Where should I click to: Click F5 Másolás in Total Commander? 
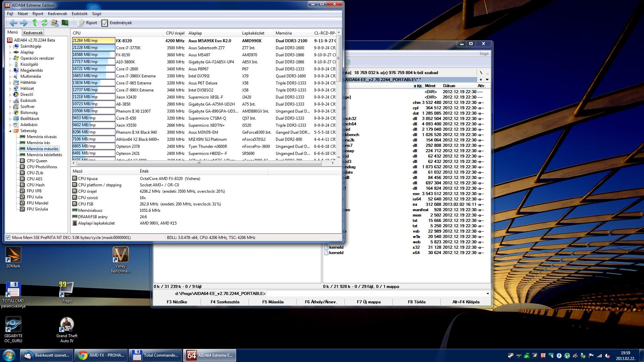click(x=273, y=302)
